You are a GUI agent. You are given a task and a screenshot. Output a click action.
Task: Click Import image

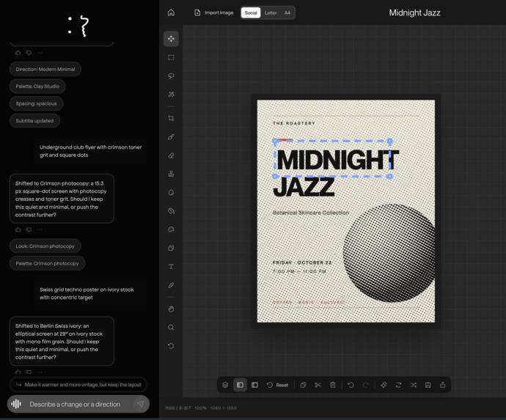(213, 12)
